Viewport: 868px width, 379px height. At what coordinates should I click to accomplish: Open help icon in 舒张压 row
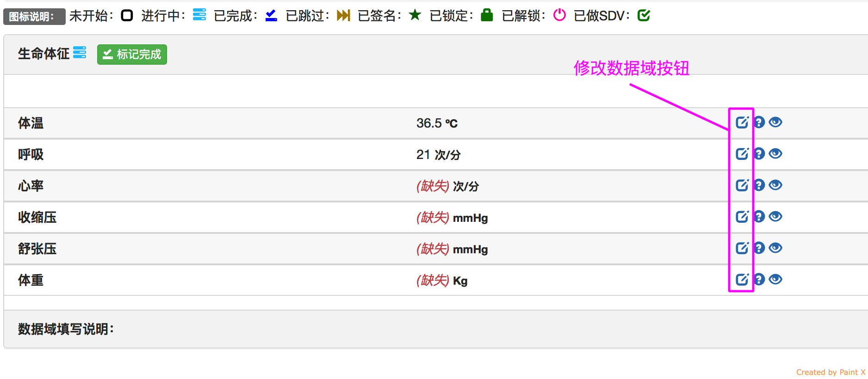click(759, 248)
